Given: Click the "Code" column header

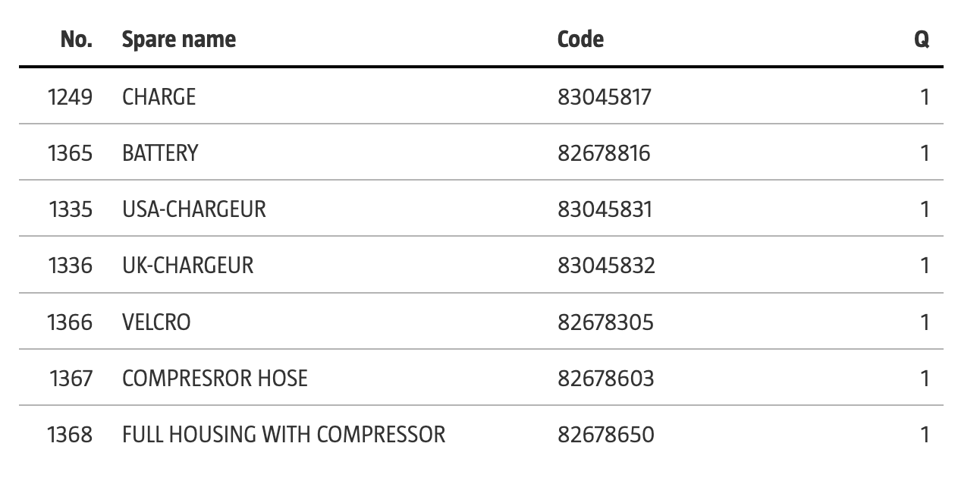Looking at the screenshot, I should tap(580, 39).
